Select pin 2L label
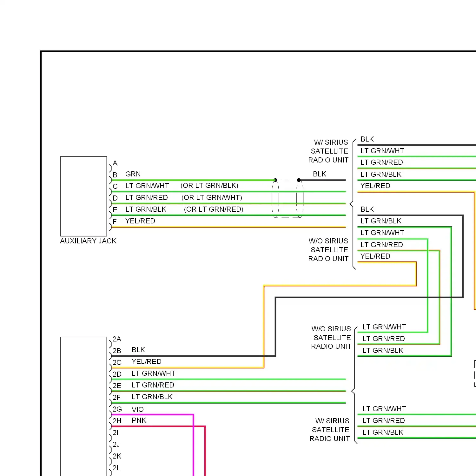 116,468
